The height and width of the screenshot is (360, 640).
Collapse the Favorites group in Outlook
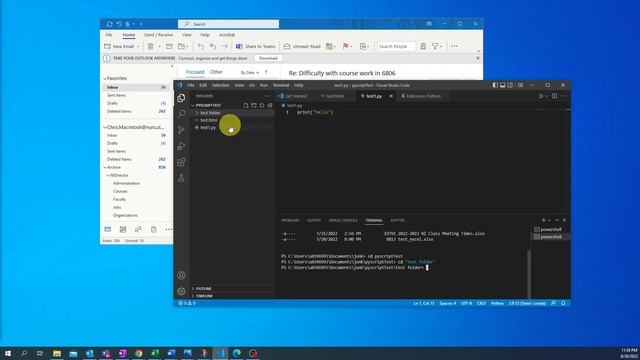(x=105, y=78)
